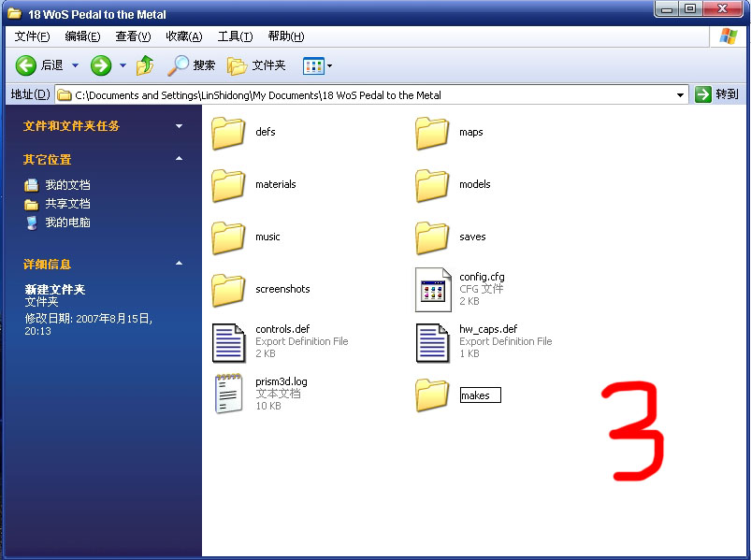Select the hw_caps.def file icon

coord(432,343)
